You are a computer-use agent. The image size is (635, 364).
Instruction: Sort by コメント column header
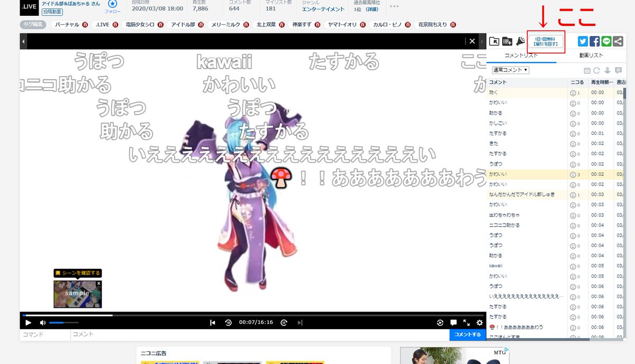(x=527, y=83)
